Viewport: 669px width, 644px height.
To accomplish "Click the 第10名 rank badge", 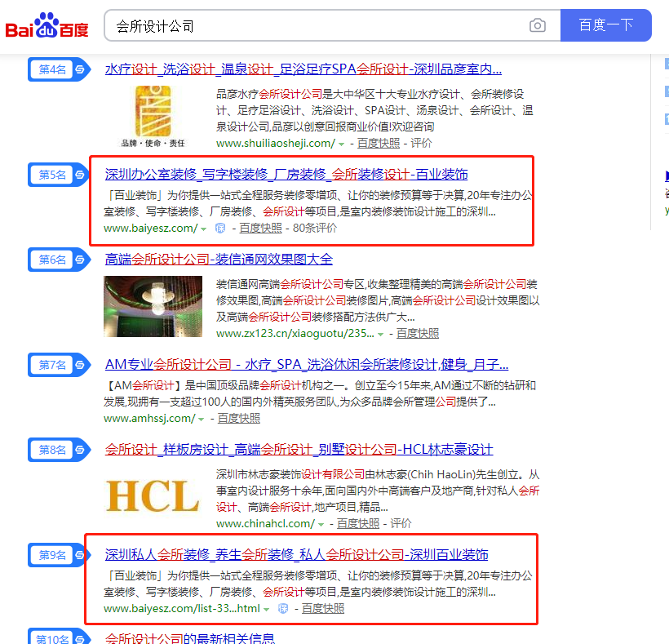I will tap(60, 637).
